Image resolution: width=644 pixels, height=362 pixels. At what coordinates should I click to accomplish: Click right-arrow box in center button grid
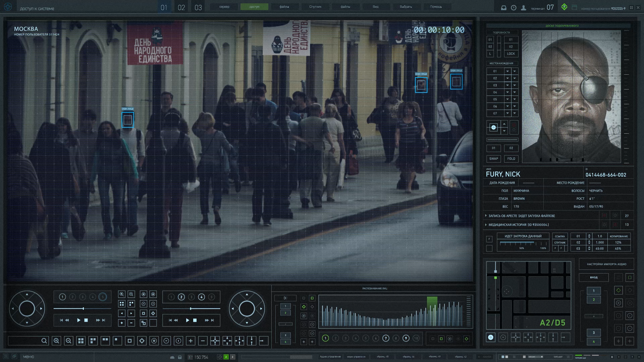(x=131, y=313)
